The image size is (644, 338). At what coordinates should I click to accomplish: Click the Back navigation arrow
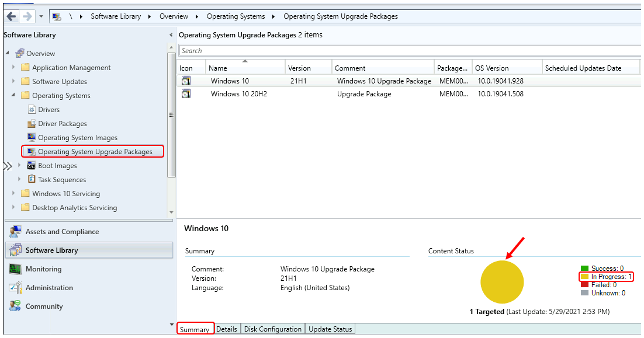[x=11, y=16]
